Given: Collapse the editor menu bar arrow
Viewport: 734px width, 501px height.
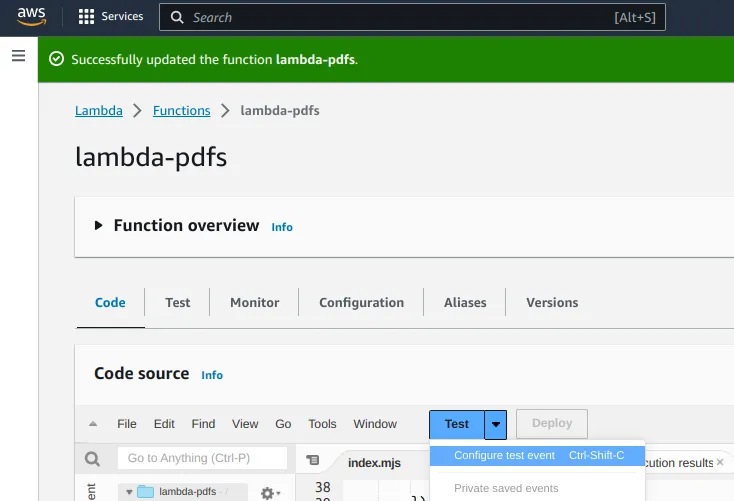Looking at the screenshot, I should click(93, 424).
